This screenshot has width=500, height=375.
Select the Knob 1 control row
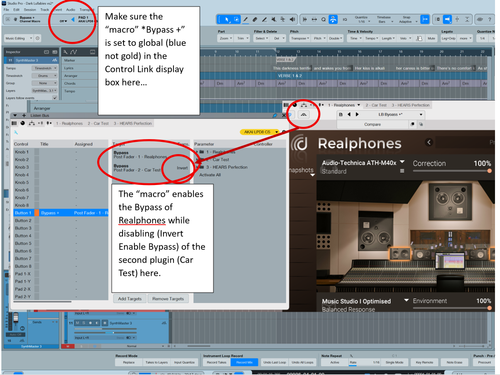pyautogui.click(x=61, y=152)
